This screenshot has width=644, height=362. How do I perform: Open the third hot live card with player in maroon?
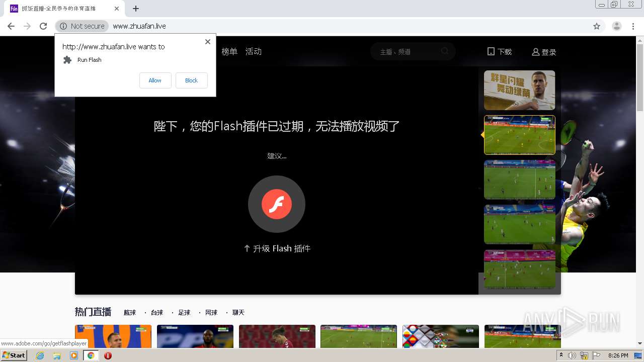coord(277,336)
